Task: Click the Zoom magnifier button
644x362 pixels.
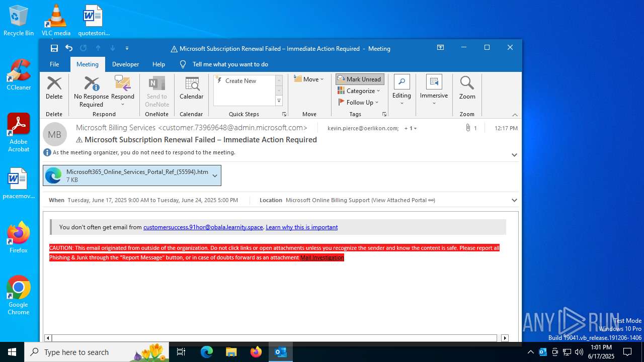Action: coord(467,88)
